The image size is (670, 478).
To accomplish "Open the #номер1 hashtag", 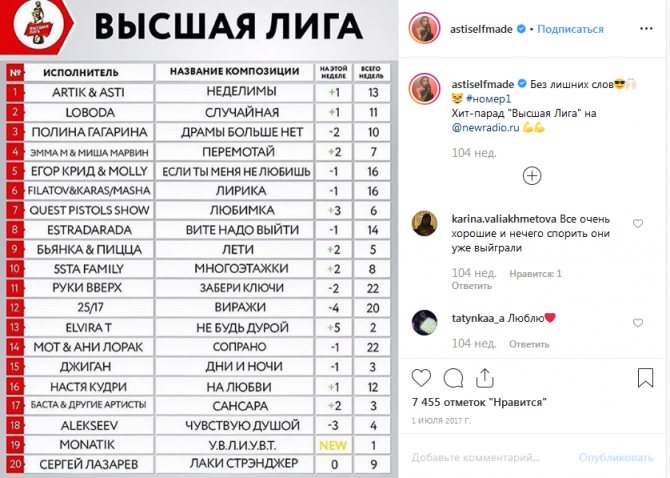I will click(491, 99).
